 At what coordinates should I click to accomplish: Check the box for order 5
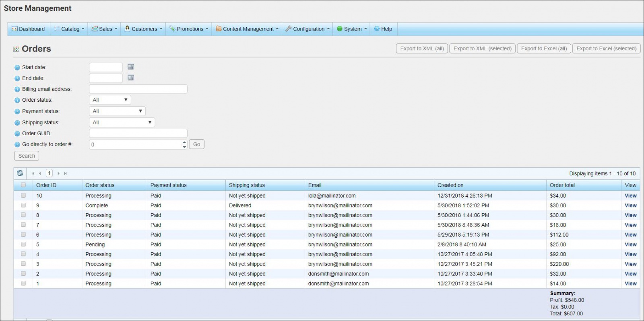pyautogui.click(x=23, y=244)
